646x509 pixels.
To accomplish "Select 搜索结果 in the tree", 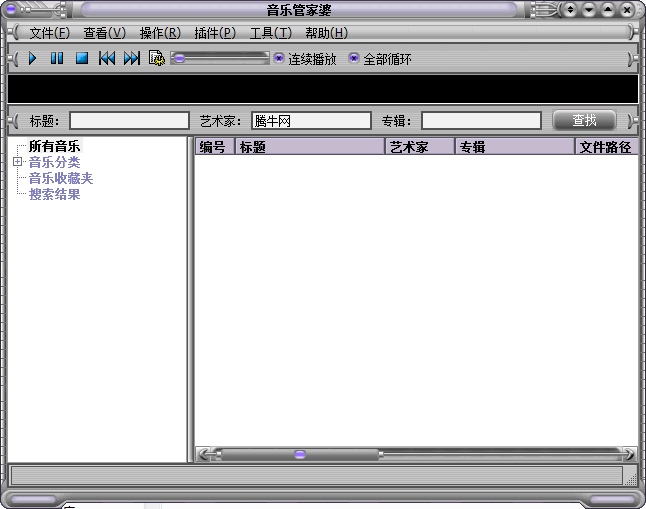I will (54, 195).
